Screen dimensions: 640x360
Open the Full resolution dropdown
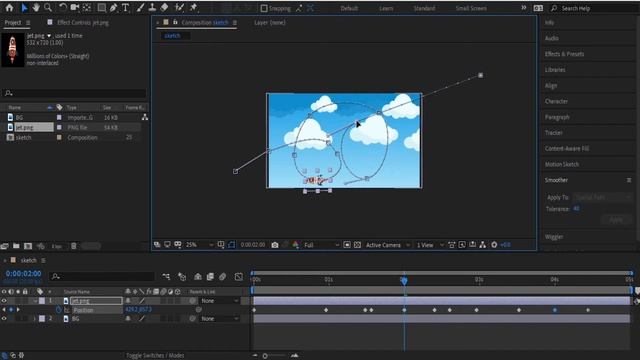[x=321, y=245]
